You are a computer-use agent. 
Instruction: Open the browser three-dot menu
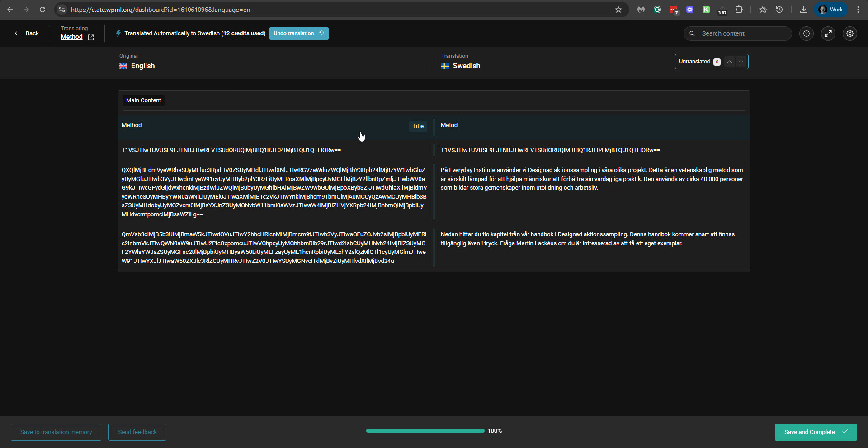tap(858, 10)
